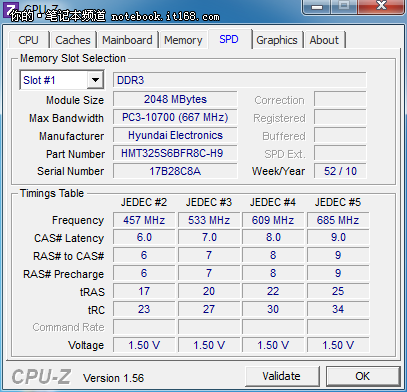Click the Week/Year value 52 / 10
This screenshot has width=407, height=392.
coord(340,171)
